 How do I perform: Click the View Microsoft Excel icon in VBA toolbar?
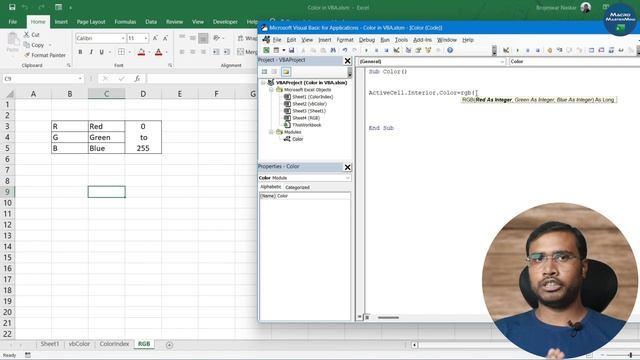coord(266,50)
